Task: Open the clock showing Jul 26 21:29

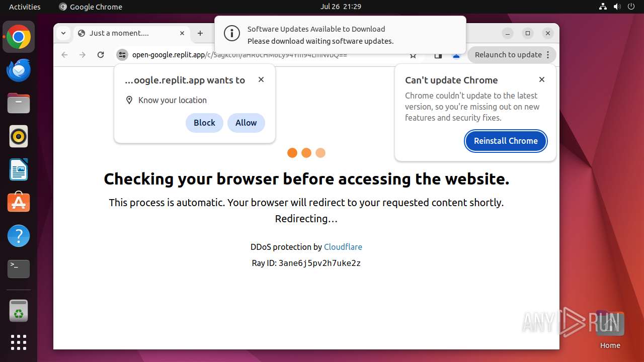Action: tap(341, 7)
